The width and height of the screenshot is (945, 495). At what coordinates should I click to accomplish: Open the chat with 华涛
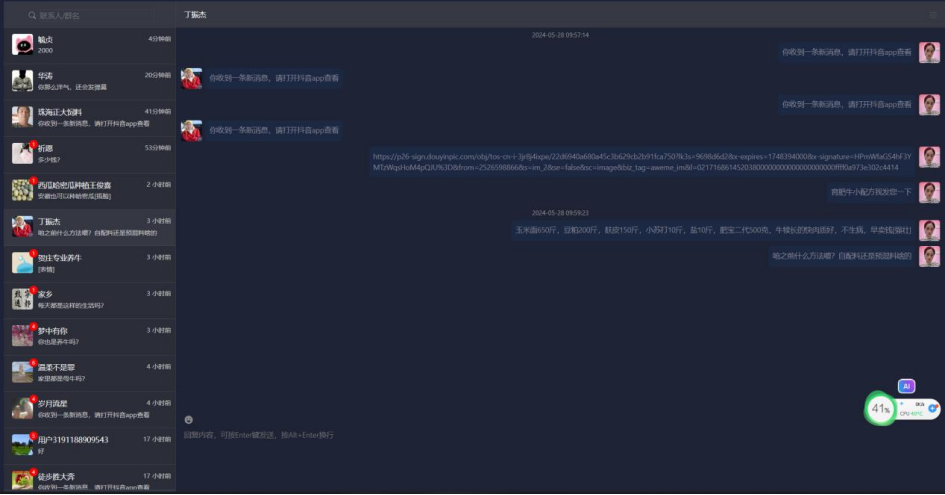[88, 80]
